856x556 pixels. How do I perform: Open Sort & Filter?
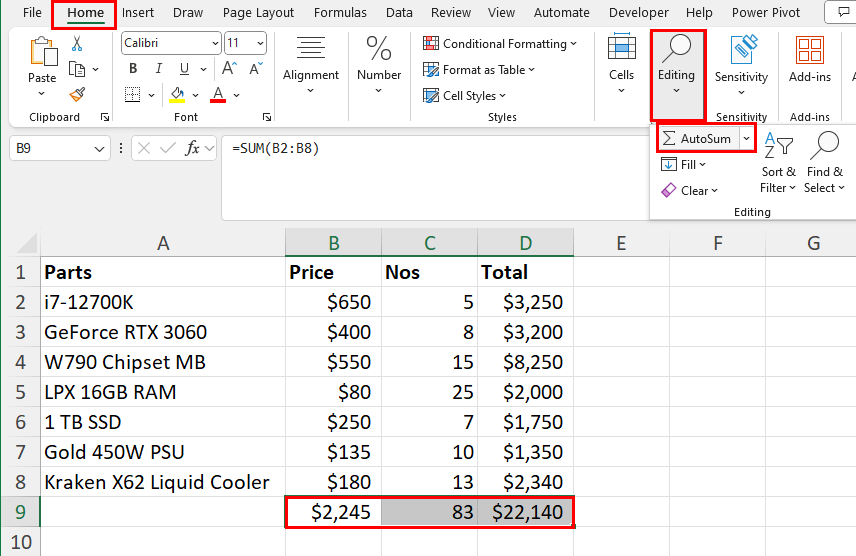tap(778, 162)
